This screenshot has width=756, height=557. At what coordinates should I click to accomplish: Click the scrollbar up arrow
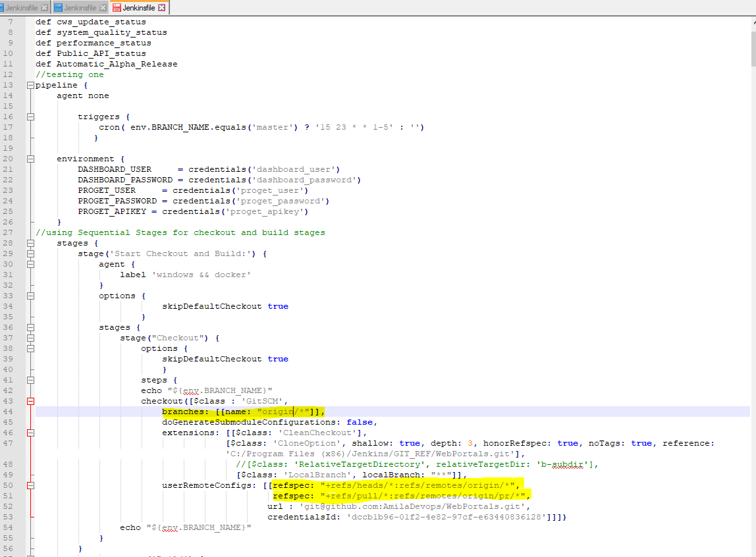[753, 21]
